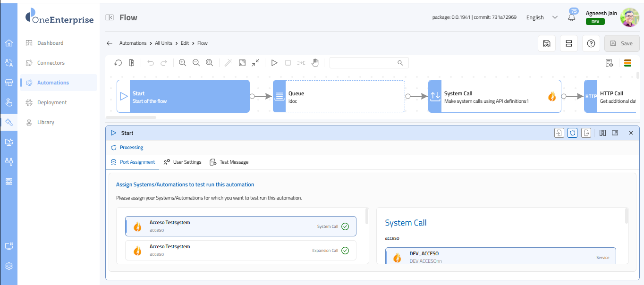Switch to the User Settings tab
Image resolution: width=644 pixels, height=285 pixels.
pyautogui.click(x=182, y=162)
